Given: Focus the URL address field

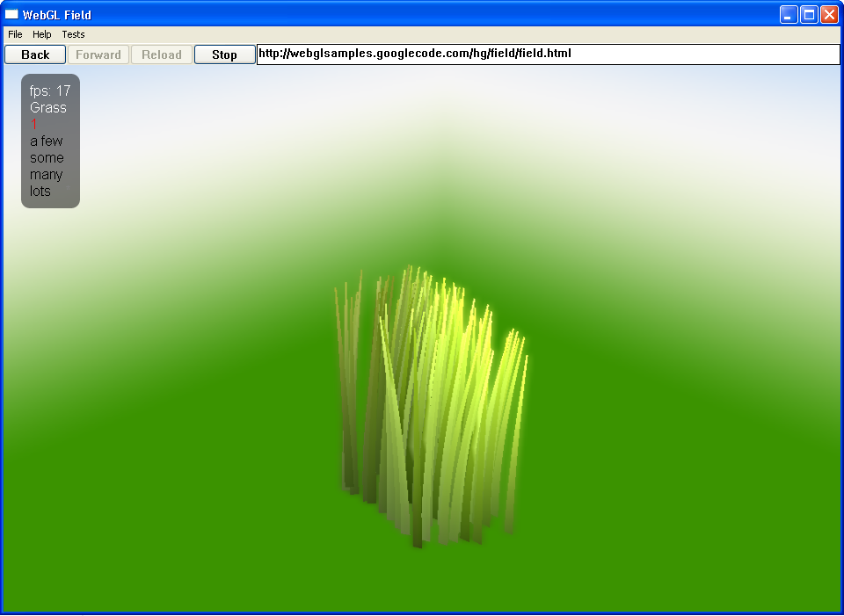Looking at the screenshot, I should click(547, 54).
